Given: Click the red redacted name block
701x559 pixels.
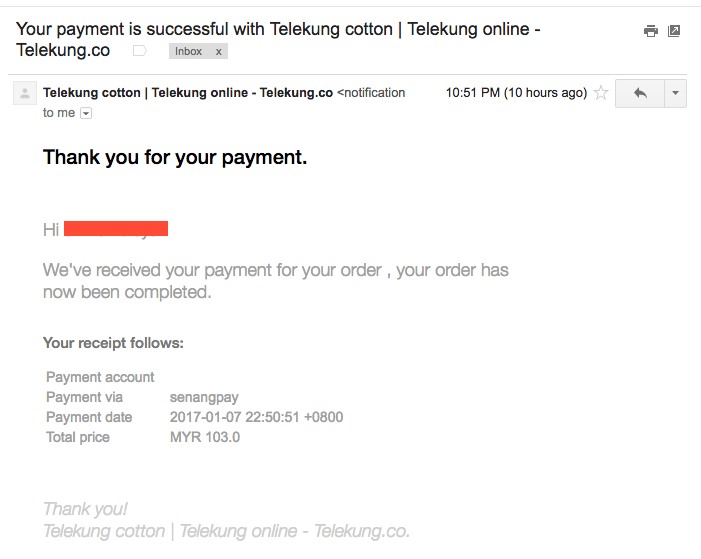Looking at the screenshot, I should tap(116, 229).
